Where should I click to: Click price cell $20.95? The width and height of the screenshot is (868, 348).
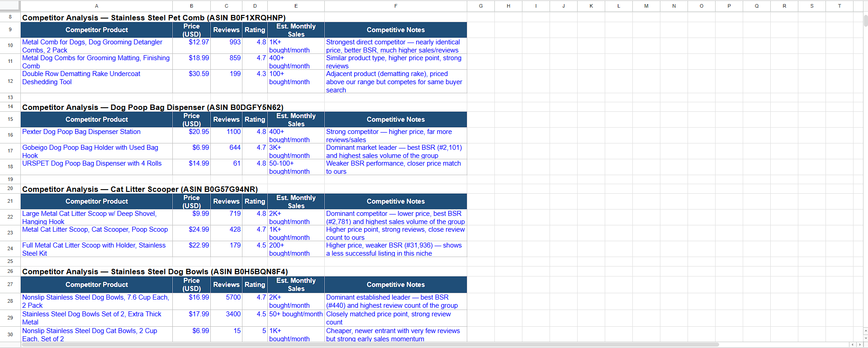(x=191, y=135)
